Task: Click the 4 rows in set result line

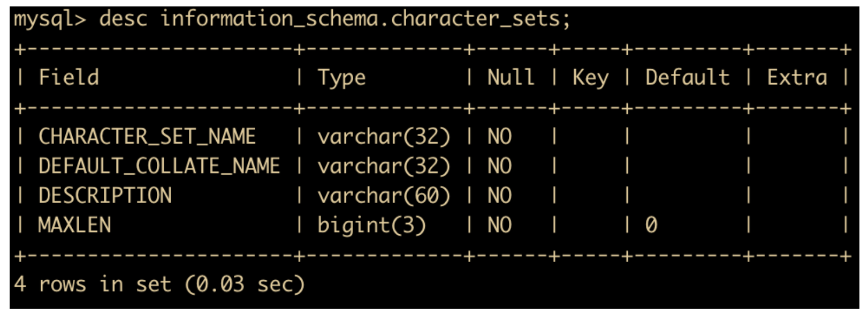Action: (x=159, y=284)
